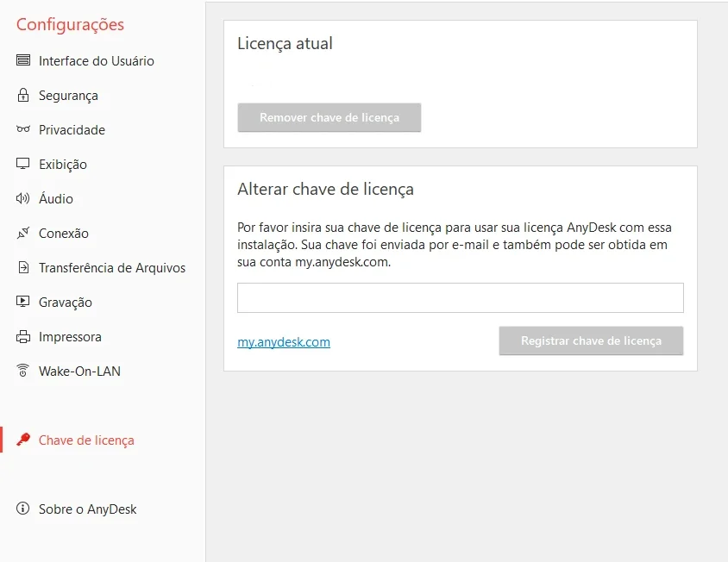Click the Alterar chave de licença heading

(x=325, y=190)
